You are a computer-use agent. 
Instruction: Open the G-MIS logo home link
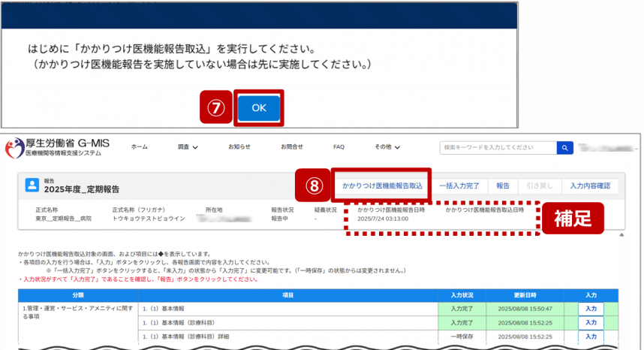(x=58, y=148)
